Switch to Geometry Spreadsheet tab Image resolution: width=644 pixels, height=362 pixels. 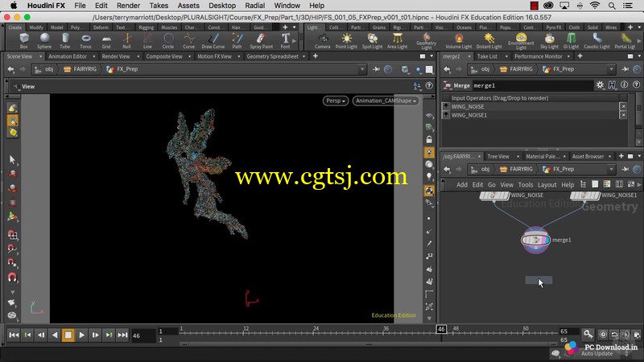(272, 56)
